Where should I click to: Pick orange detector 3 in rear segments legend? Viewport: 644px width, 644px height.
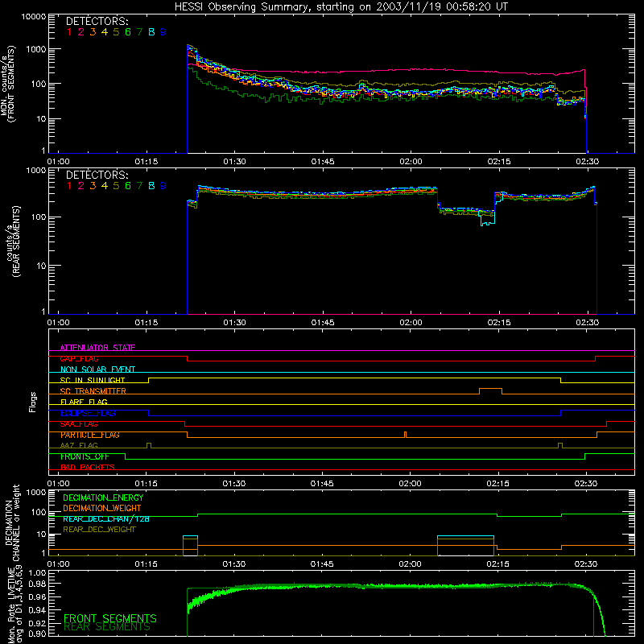pyautogui.click(x=93, y=186)
